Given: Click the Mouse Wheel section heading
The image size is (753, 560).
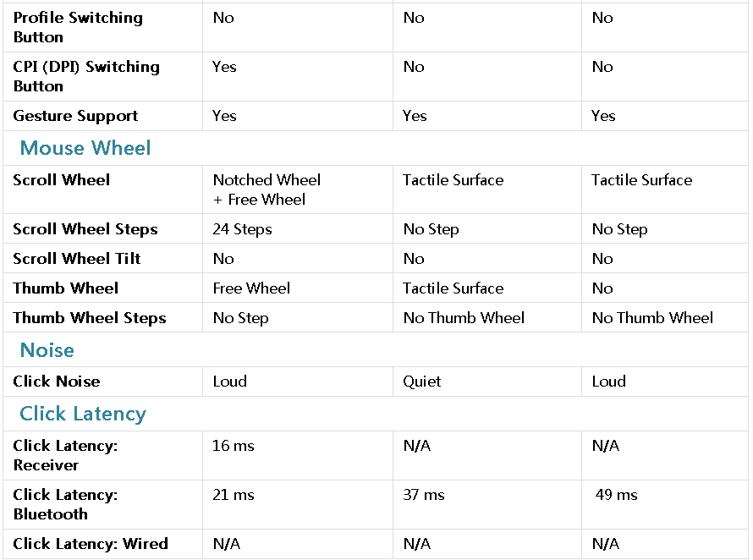Looking at the screenshot, I should 85,148.
